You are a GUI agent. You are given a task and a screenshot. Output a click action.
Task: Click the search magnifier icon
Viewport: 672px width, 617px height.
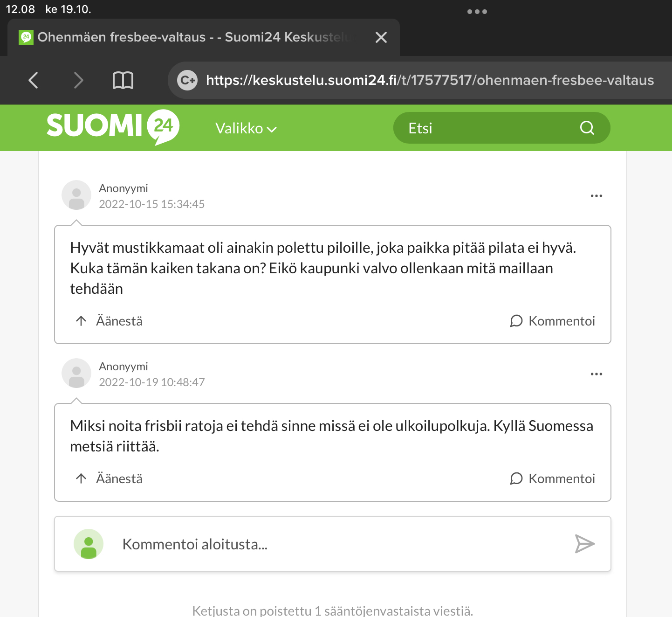click(x=587, y=128)
